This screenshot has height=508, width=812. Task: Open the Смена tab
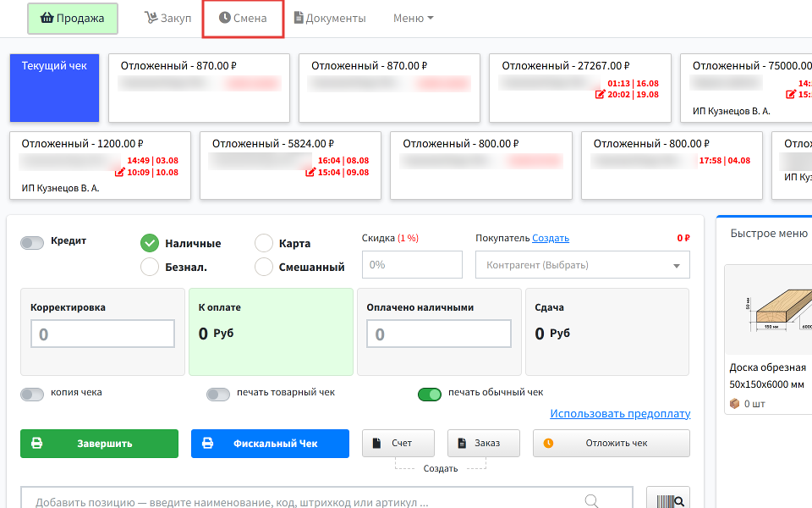coord(243,18)
